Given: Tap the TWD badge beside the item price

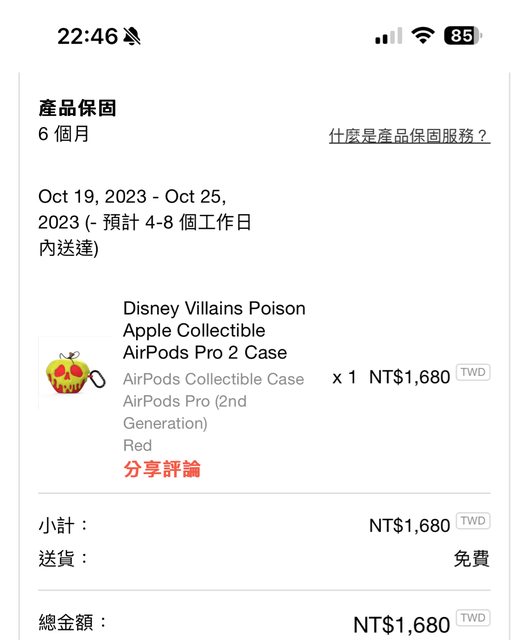Looking at the screenshot, I should [473, 372].
